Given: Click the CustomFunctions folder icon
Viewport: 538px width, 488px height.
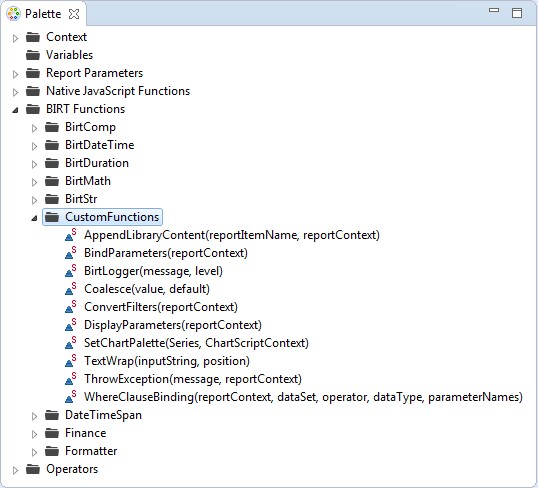Looking at the screenshot, I should pos(52,217).
